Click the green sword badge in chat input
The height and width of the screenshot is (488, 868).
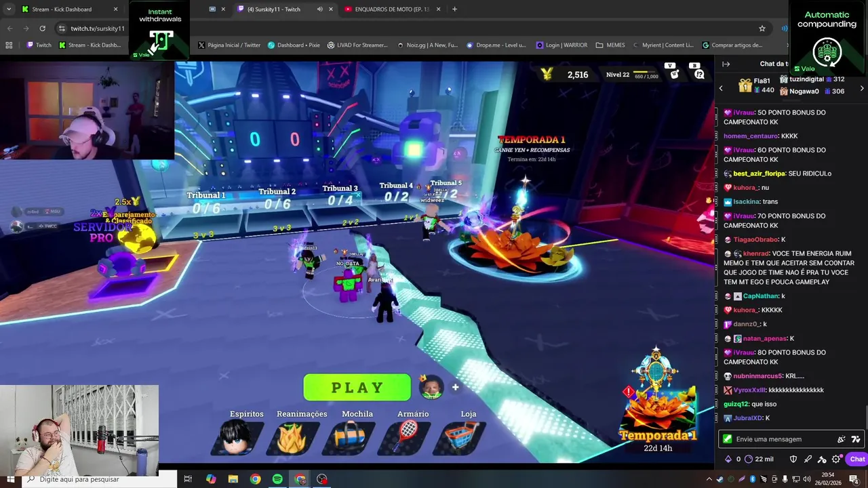coord(728,439)
